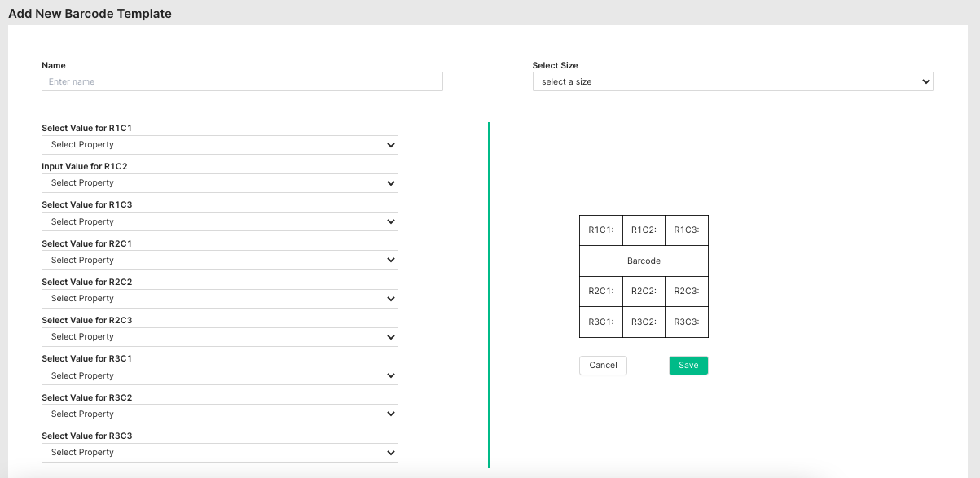Click the R1C2 cell in preview
The height and width of the screenshot is (478, 980).
pyautogui.click(x=644, y=230)
